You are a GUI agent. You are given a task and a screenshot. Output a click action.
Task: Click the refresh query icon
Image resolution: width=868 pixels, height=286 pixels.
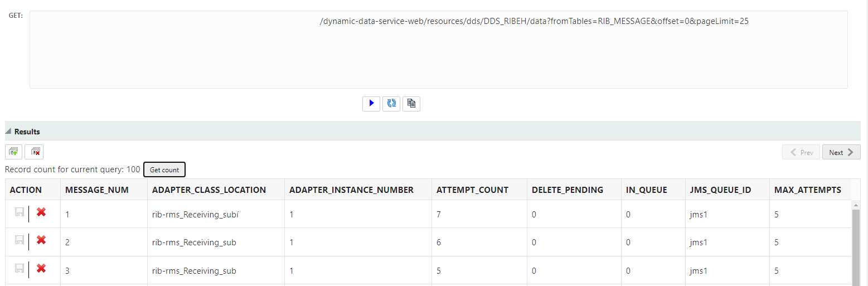click(x=391, y=104)
